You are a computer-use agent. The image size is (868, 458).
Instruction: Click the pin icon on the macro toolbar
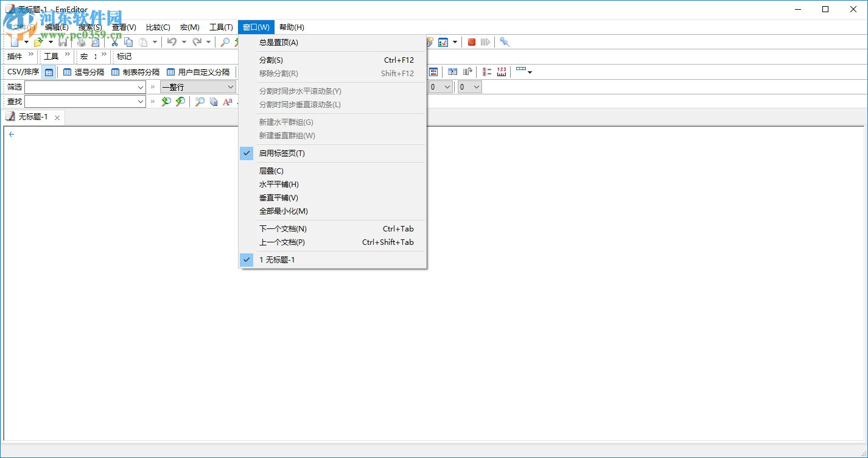tap(504, 42)
